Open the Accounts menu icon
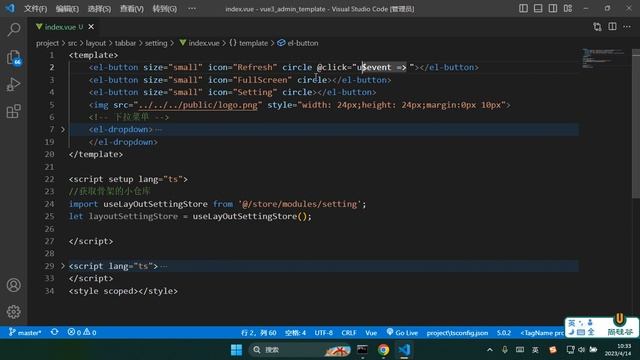The image size is (640, 360). click(x=13, y=285)
